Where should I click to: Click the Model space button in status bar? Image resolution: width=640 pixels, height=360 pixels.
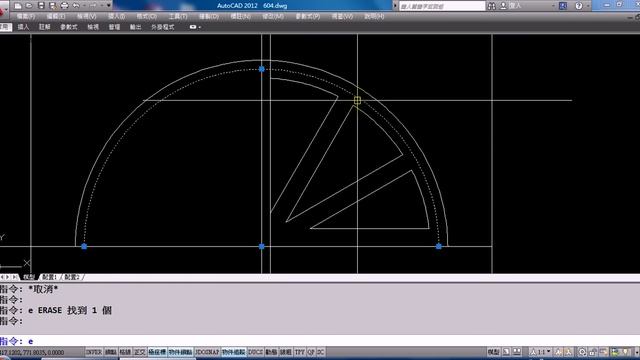[x=493, y=352]
